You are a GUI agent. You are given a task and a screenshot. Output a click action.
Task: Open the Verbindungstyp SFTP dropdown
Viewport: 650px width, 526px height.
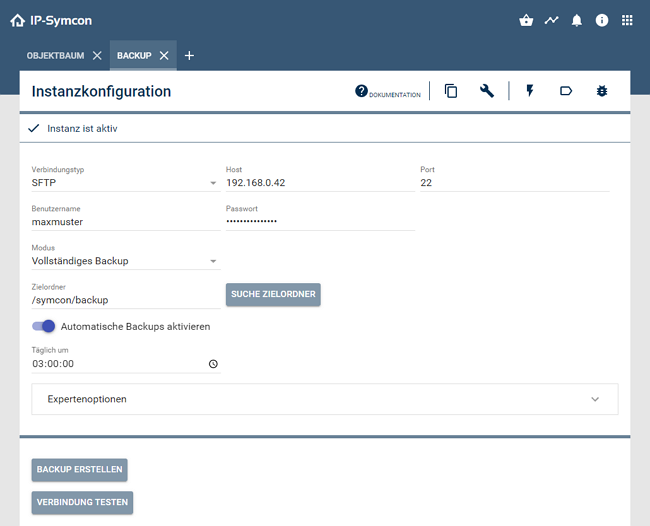[125, 183]
